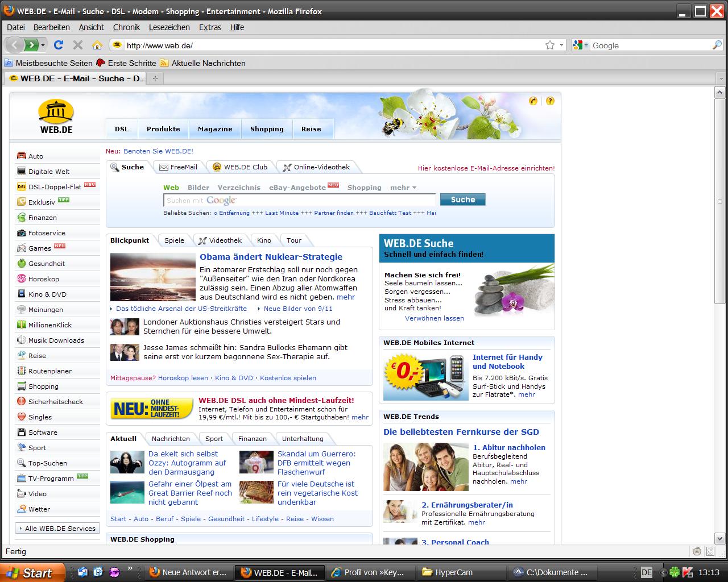Switch to the FreeMail tab
Image resolution: width=728 pixels, height=582 pixels.
178,167
